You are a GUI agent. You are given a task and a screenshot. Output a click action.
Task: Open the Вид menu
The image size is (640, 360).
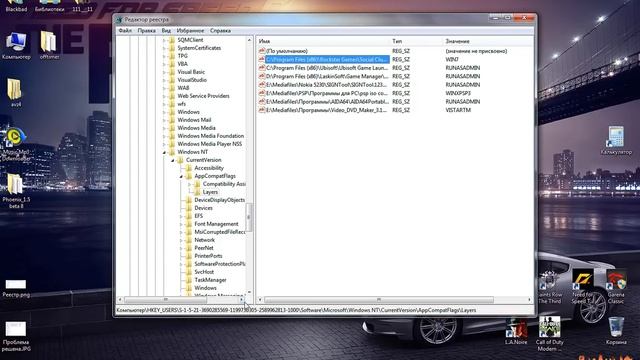(x=166, y=31)
